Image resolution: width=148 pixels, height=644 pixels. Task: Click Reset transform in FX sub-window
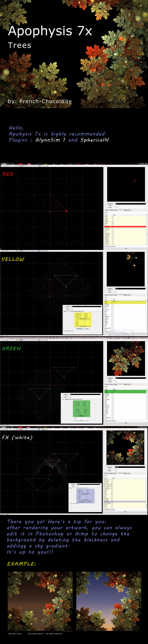(85, 494)
